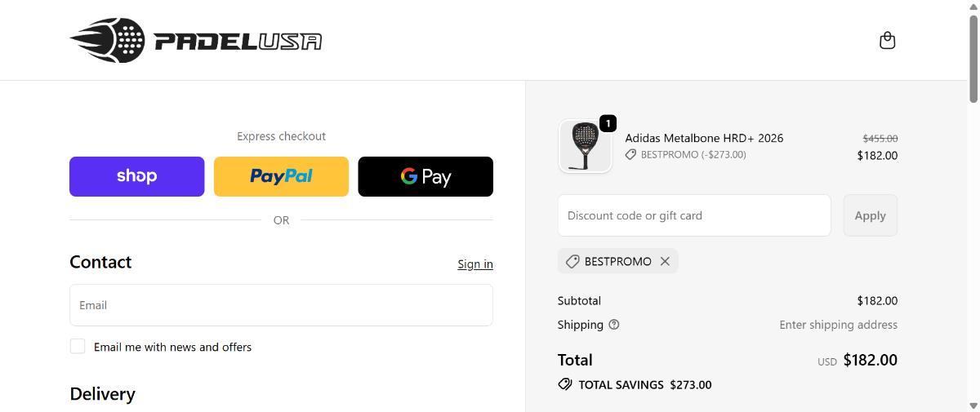Click the Adidas Metalbone racket thumbnail
This screenshot has height=412, width=980.
tap(585, 147)
